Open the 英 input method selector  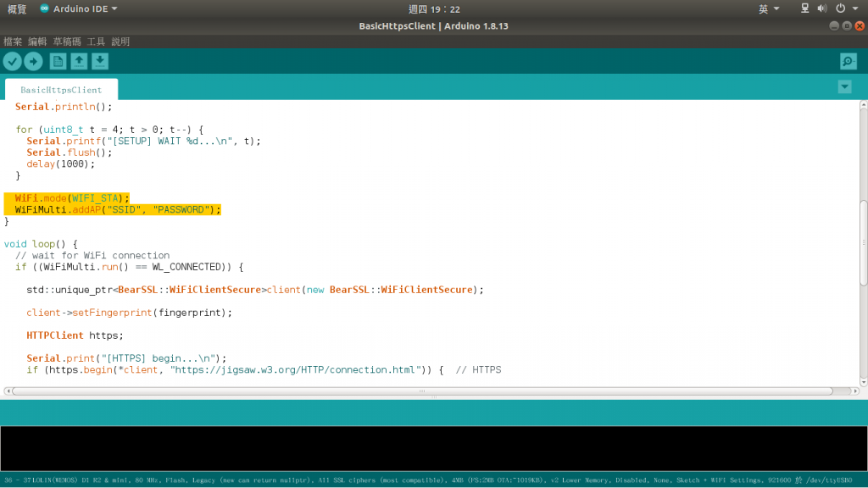768,8
